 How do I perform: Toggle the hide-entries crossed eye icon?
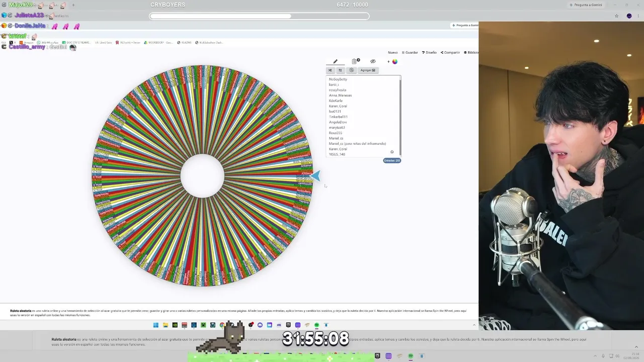click(373, 61)
